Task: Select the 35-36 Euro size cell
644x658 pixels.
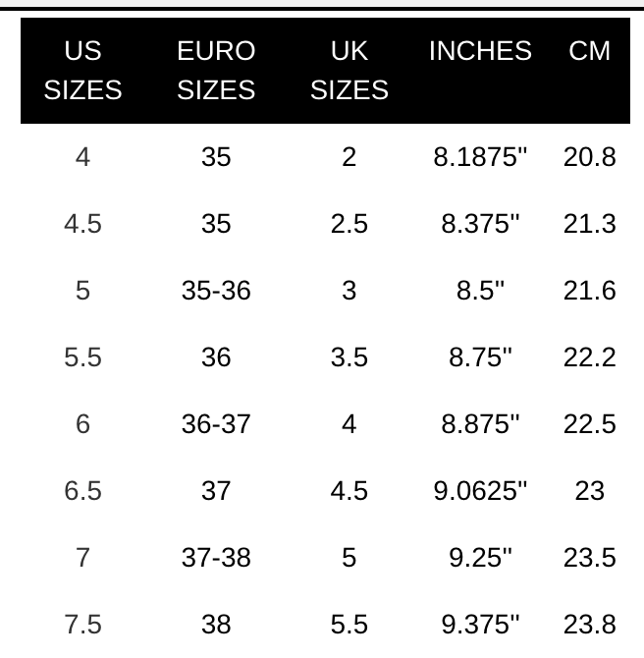Action: pyautogui.click(x=216, y=291)
